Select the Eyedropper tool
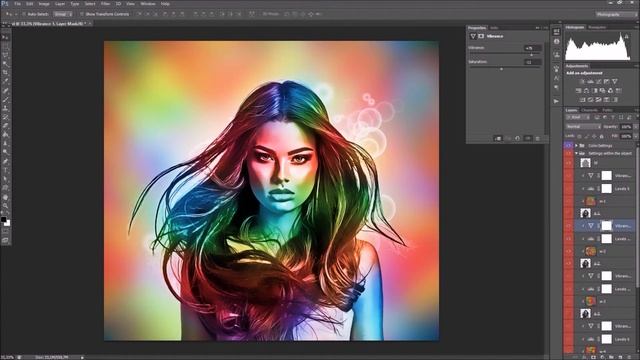 tap(5, 81)
